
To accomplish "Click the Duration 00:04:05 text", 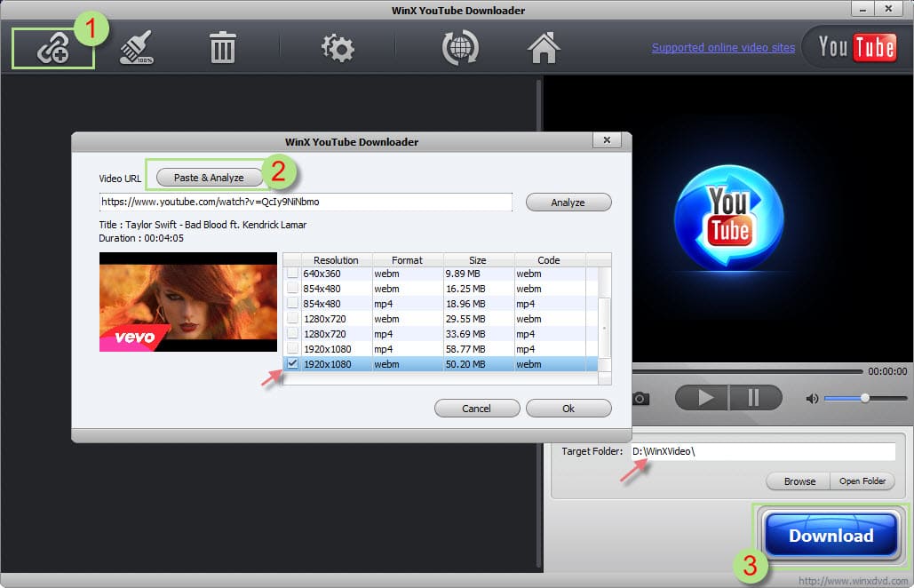I will point(141,238).
